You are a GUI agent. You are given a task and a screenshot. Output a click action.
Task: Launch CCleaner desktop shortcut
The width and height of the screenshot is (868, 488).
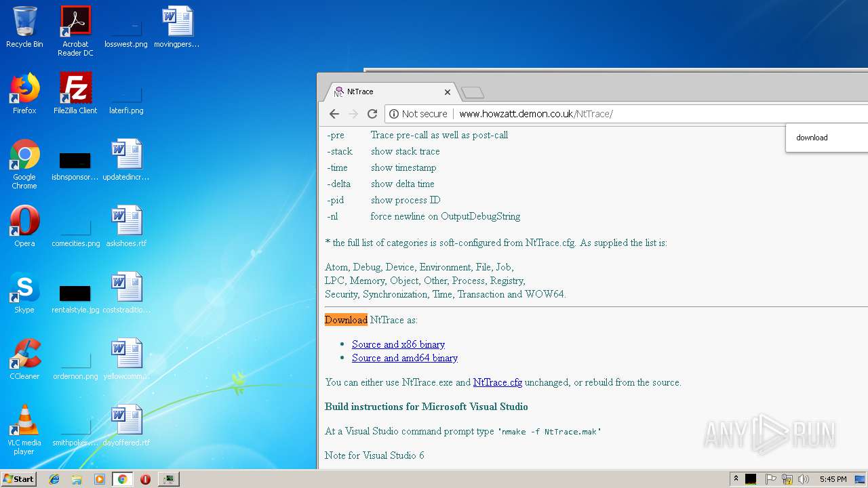click(24, 360)
